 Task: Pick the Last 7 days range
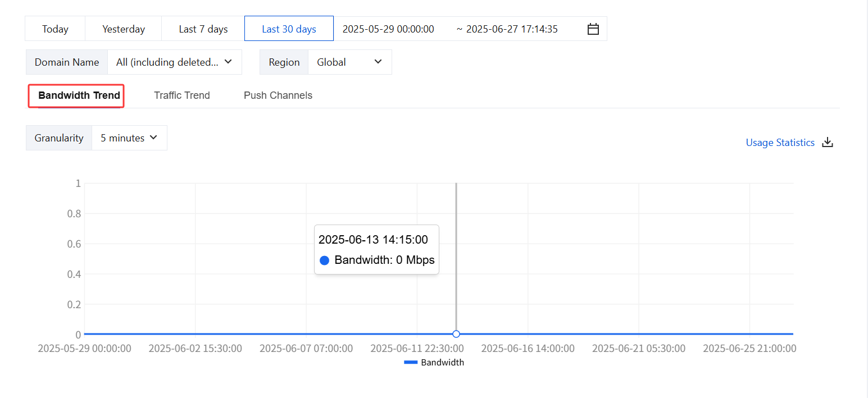[203, 29]
